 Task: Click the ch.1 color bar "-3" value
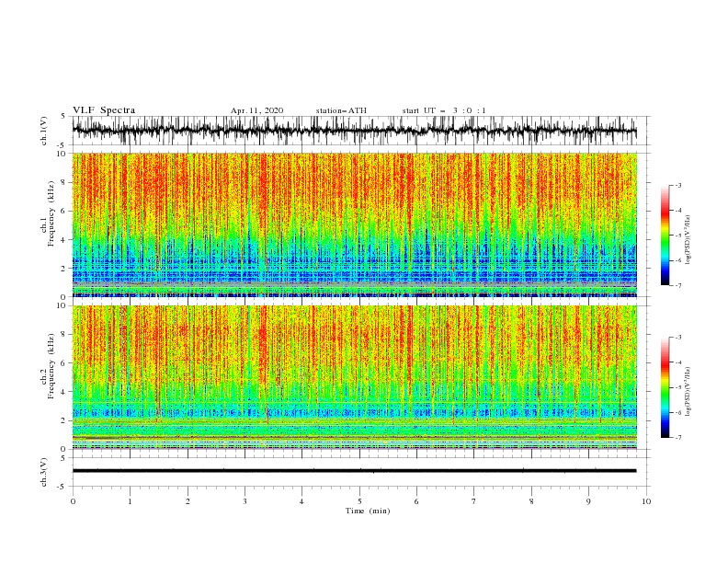click(x=678, y=185)
